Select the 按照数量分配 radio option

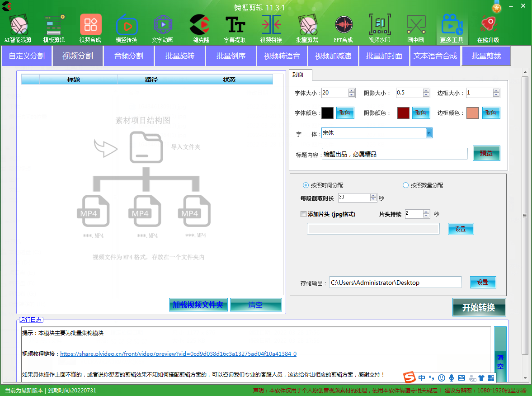click(405, 185)
